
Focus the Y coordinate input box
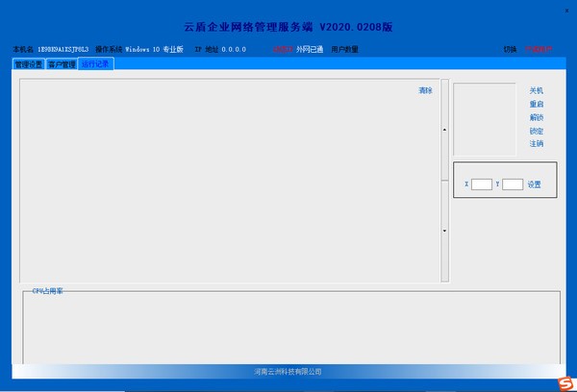(x=513, y=184)
